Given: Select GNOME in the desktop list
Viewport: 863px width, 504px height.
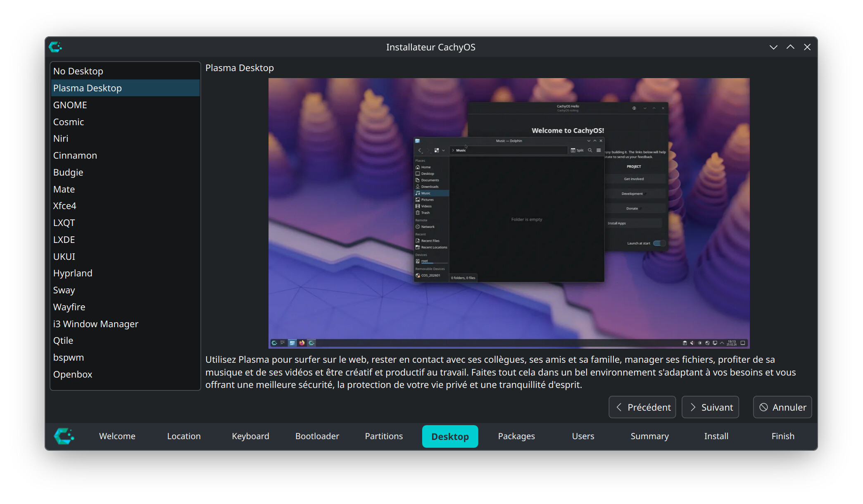Looking at the screenshot, I should [x=70, y=105].
